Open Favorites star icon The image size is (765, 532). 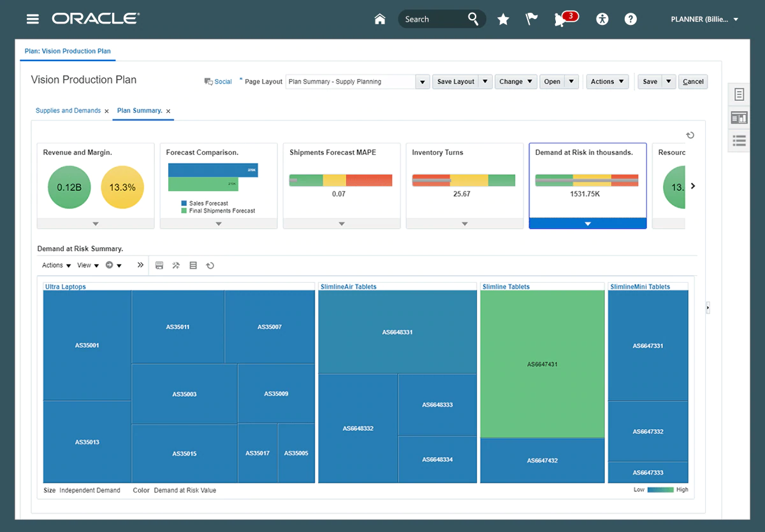pyautogui.click(x=503, y=19)
